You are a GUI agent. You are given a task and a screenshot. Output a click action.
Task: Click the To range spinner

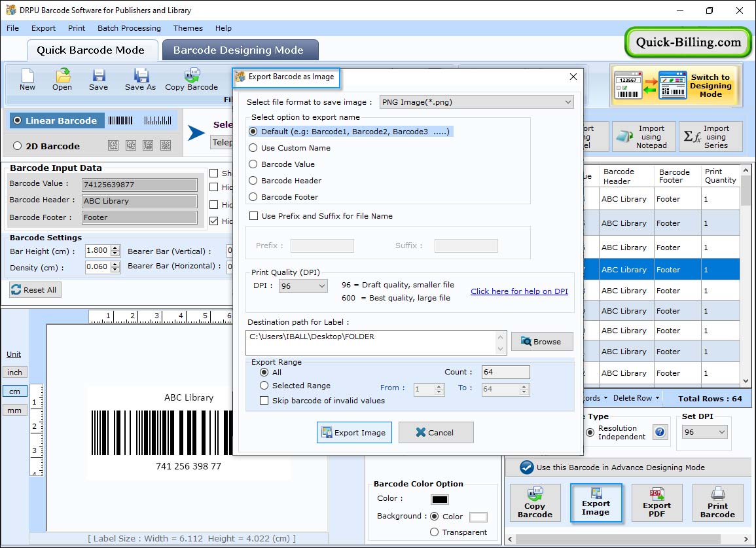coord(524,390)
